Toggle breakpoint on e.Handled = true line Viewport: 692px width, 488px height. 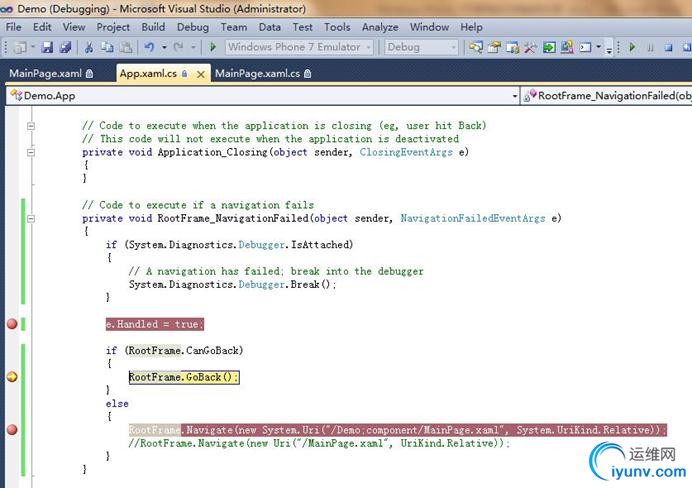click(12, 324)
